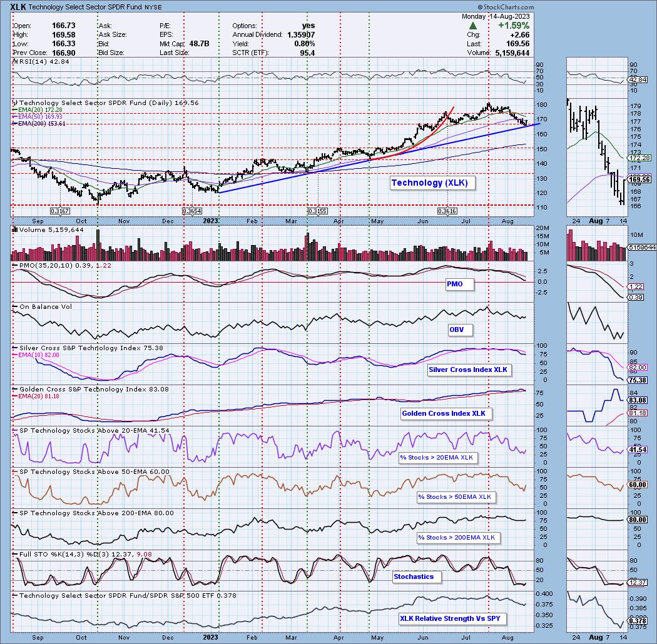Click the +1.59% percent change value

(x=514, y=26)
